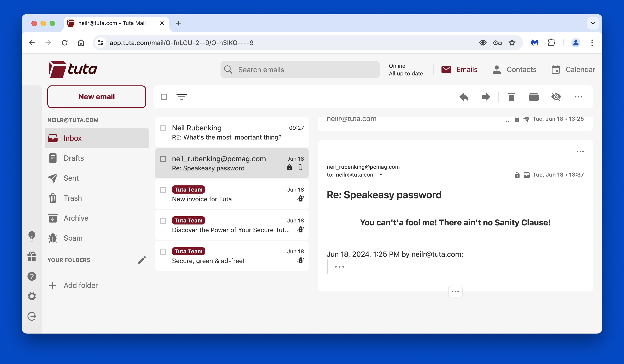The height and width of the screenshot is (364, 624).
Task: Click the reply arrow icon in toolbar
Action: click(464, 97)
